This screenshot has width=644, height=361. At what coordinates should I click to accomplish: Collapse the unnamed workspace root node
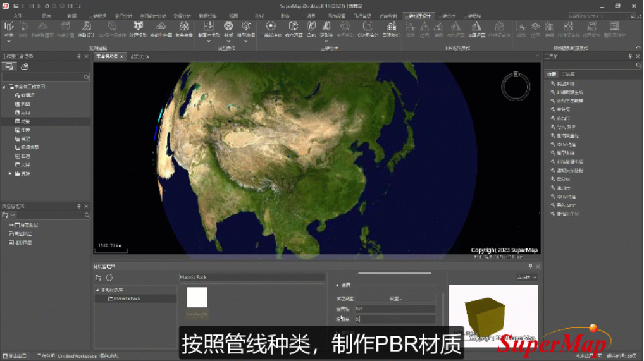4,87
